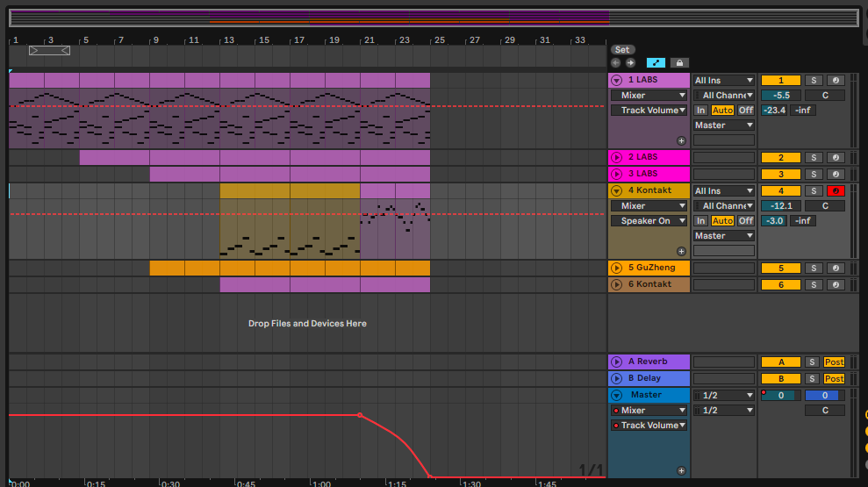Solo the 1 LABS track
Viewport: 868px width, 487px height.
(x=814, y=81)
